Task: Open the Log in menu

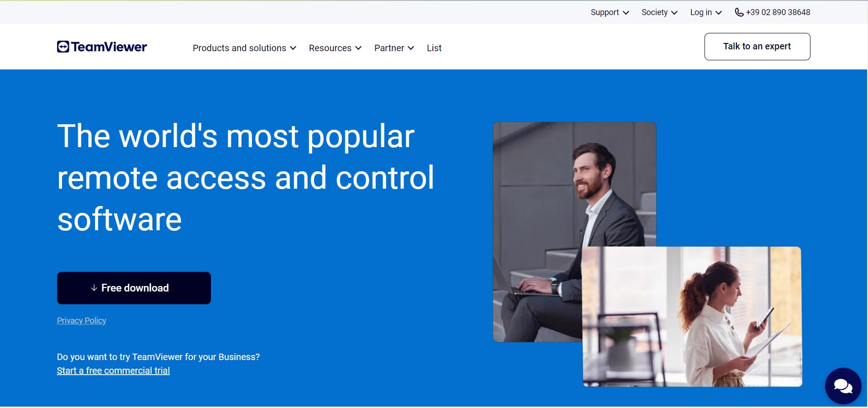Action: [x=701, y=12]
